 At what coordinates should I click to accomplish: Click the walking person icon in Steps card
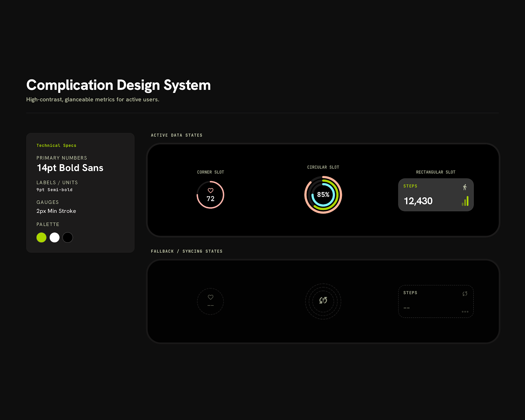[x=465, y=187]
